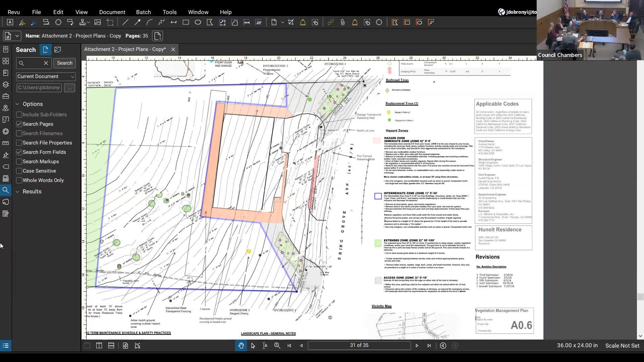Activate the Select arrow tool
This screenshot has width=644, height=362.
click(253, 346)
